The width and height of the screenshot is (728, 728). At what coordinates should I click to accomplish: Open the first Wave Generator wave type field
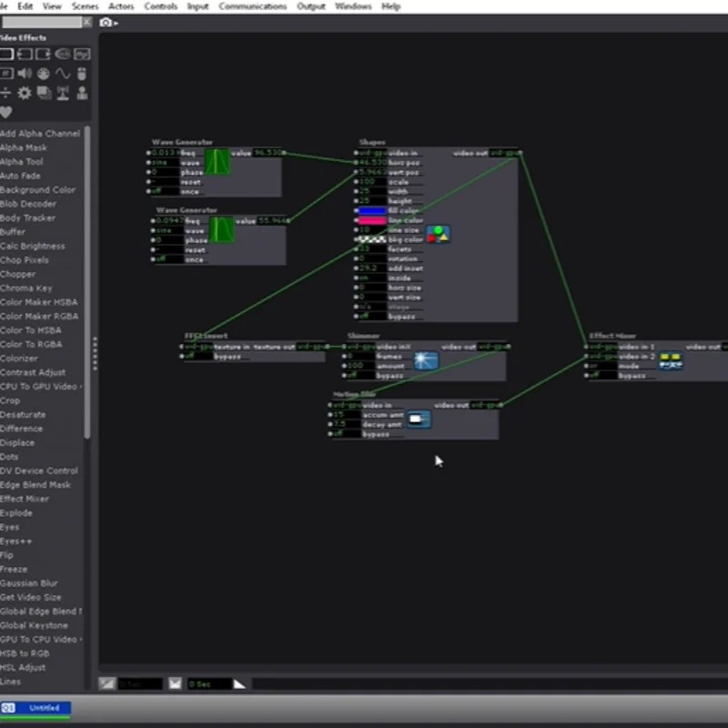(165, 163)
